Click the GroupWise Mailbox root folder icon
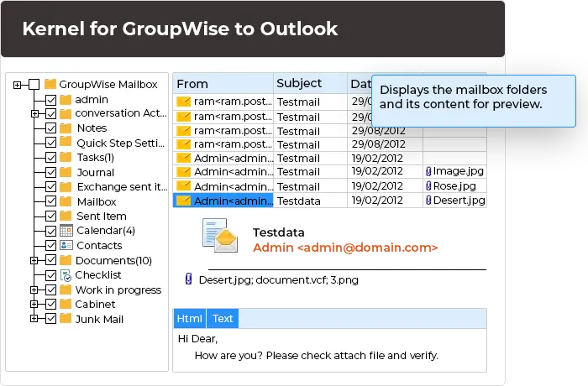The width and height of the screenshot is (588, 386). 50,84
